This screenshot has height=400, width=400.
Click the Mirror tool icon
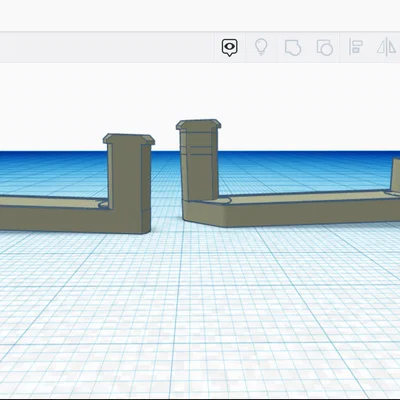coord(387,47)
